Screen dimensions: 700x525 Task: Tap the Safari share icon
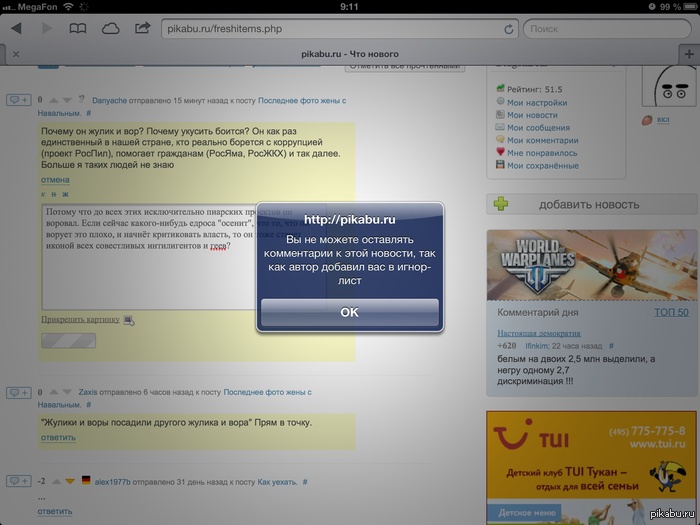pyautogui.click(x=143, y=28)
